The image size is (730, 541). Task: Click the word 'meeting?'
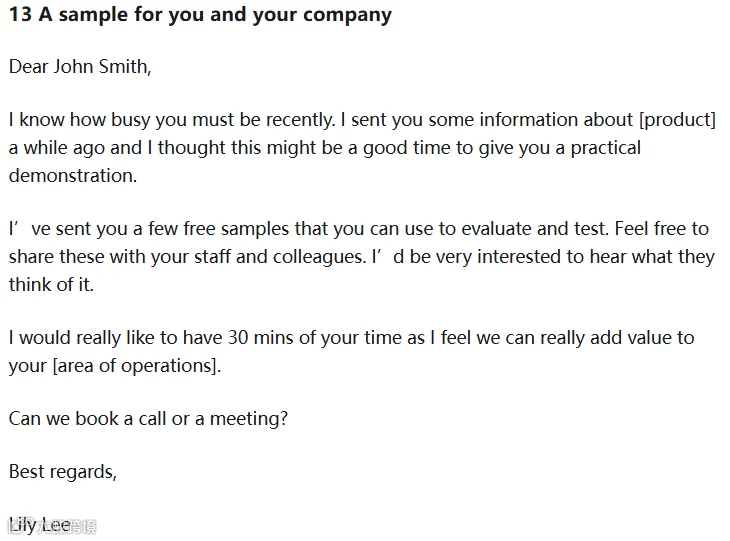click(249, 419)
